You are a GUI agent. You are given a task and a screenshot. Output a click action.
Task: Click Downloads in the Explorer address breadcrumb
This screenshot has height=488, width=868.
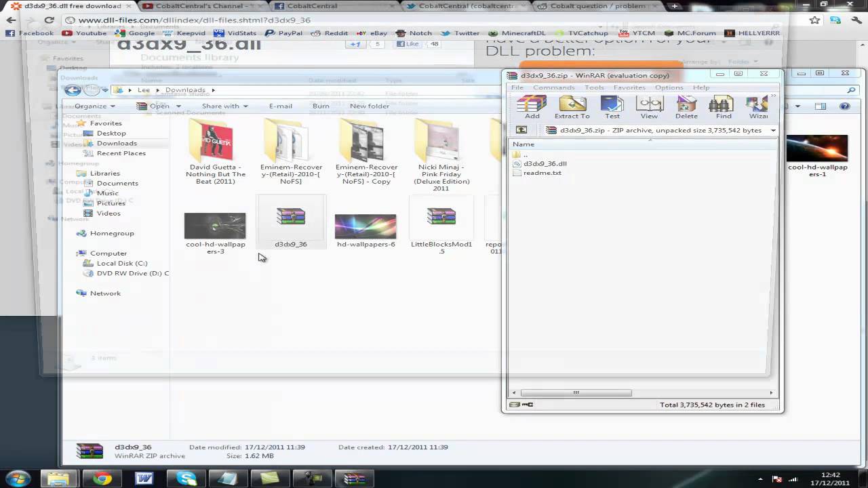click(x=185, y=89)
